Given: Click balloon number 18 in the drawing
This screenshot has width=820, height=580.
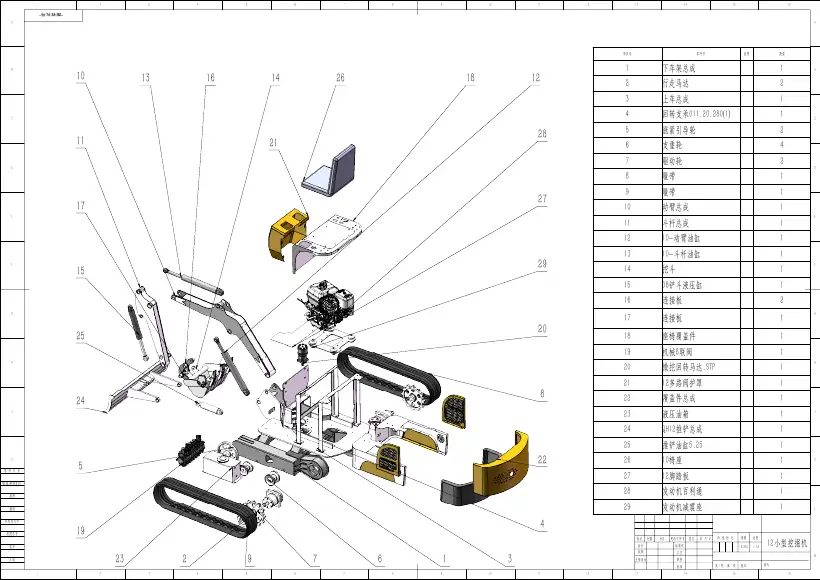Looking at the screenshot, I should pyautogui.click(x=470, y=78).
